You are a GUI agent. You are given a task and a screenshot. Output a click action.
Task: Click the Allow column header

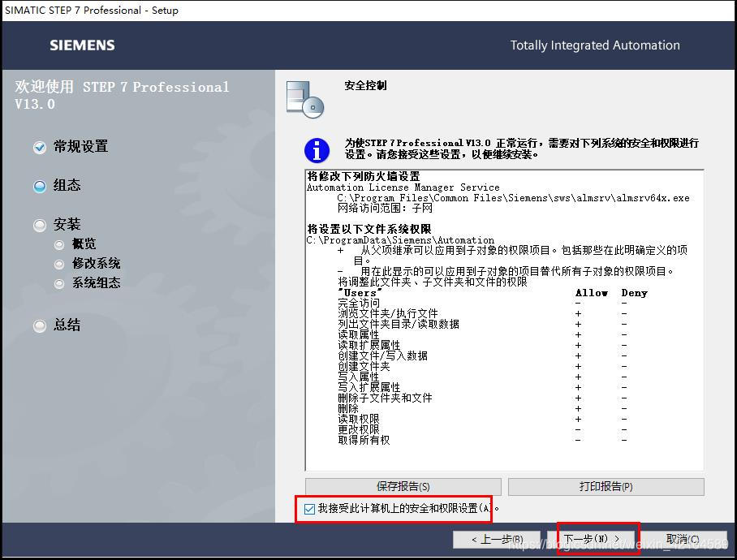pos(592,293)
